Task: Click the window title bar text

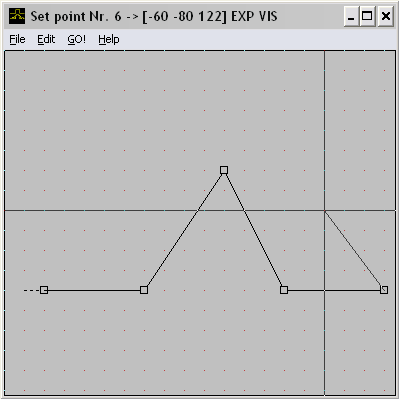Action: point(154,16)
